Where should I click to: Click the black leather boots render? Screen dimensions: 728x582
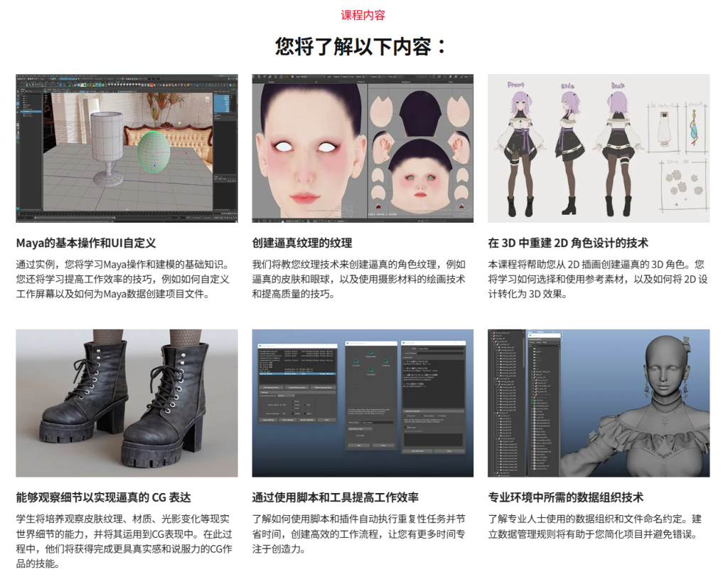127,403
